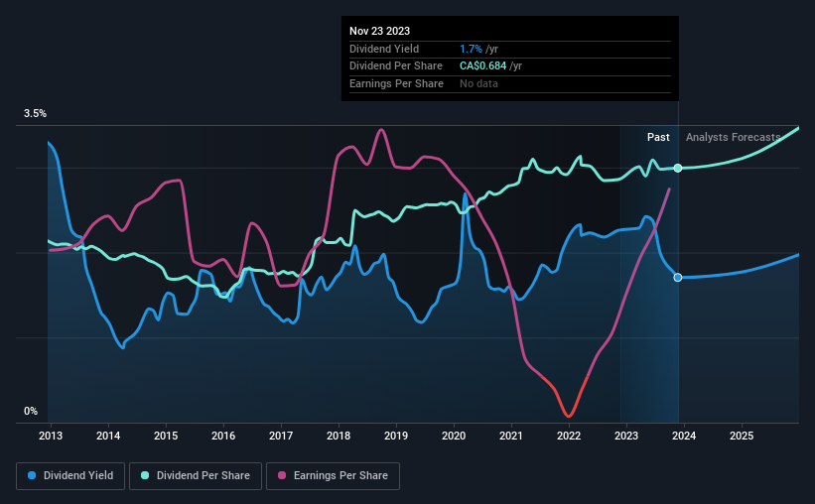Screen dimensions: 815x504
Task: Click the 'Analysts Forecasts' label
Action: pyautogui.click(x=733, y=137)
